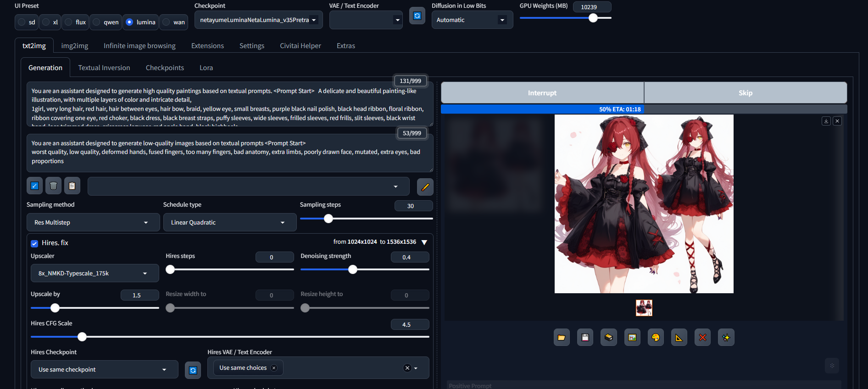Open the VAE / Text Encoder dropdown
The height and width of the screenshot is (389, 868).
(366, 20)
